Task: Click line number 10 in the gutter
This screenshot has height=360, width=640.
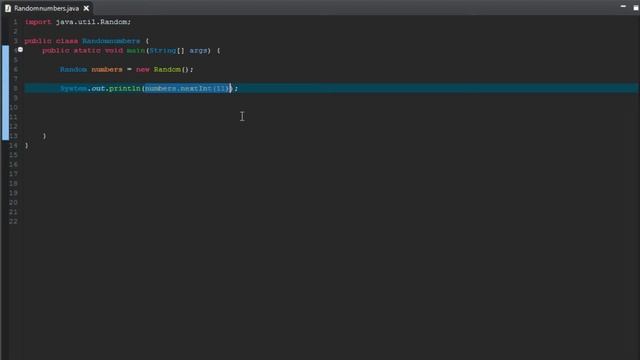Action: pyautogui.click(x=13, y=107)
